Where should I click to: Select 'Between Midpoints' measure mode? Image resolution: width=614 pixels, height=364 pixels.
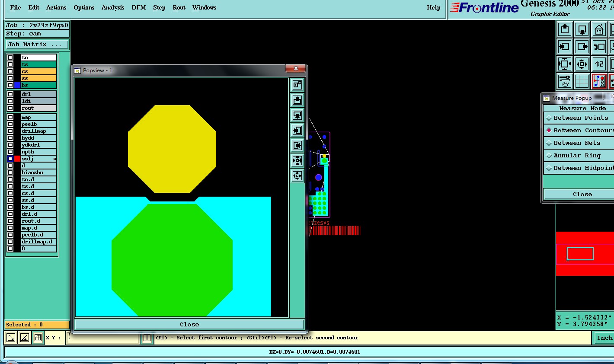point(579,168)
